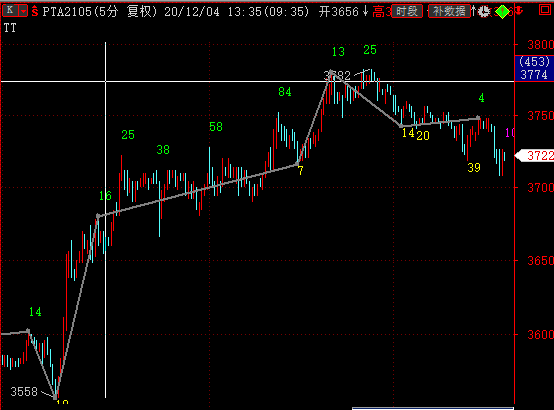Click the green 16 label near crosshair
This screenshot has width=554, height=410.
(105, 195)
